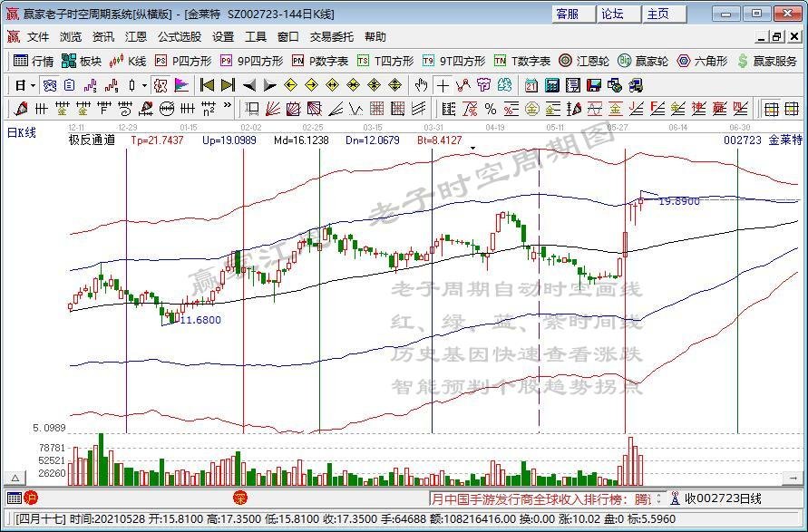Select the pencil drawing tool

click(x=21, y=109)
